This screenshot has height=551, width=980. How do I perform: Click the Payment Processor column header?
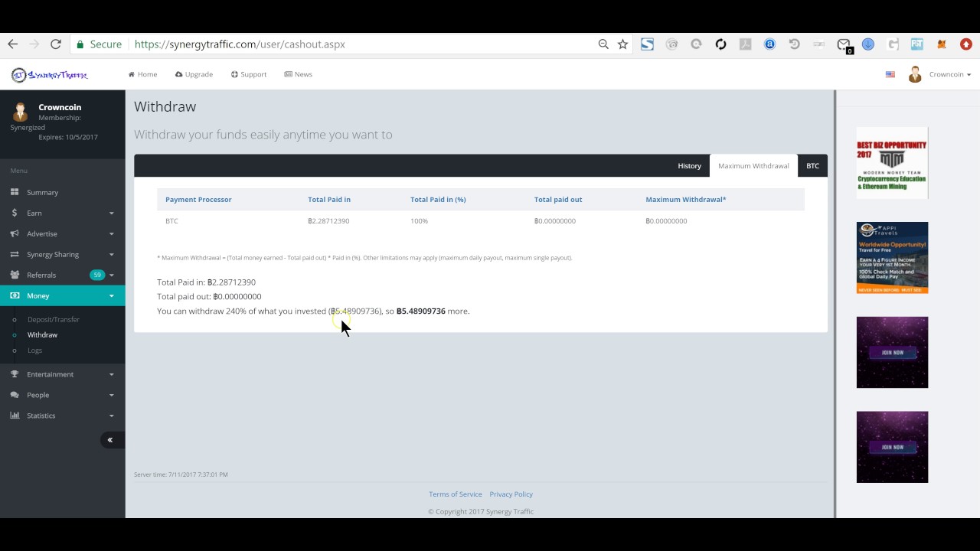pos(198,200)
